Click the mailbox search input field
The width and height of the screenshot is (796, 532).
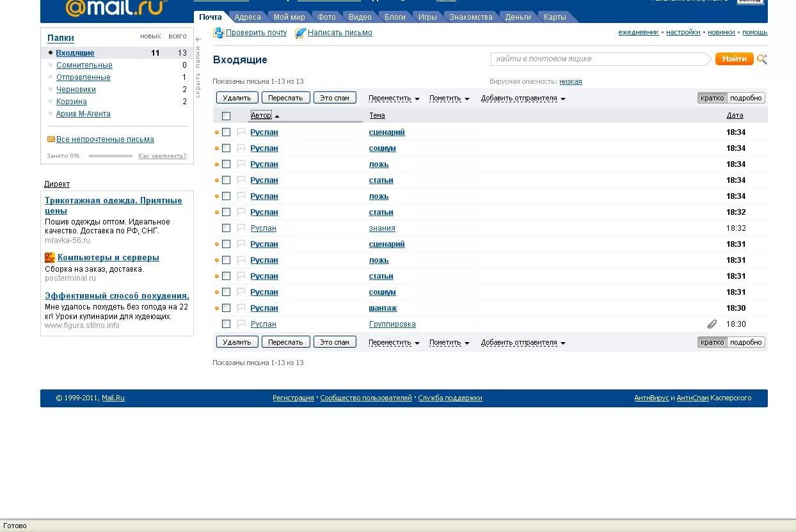pyautogui.click(x=600, y=59)
